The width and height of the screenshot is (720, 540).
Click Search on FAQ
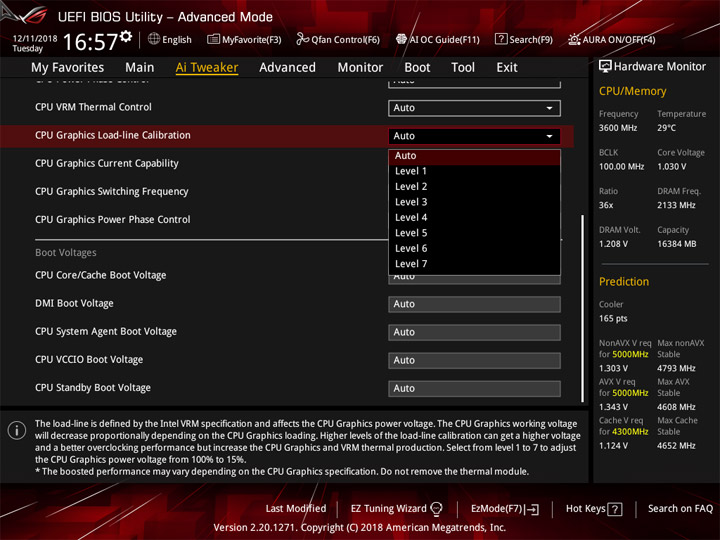(680, 508)
